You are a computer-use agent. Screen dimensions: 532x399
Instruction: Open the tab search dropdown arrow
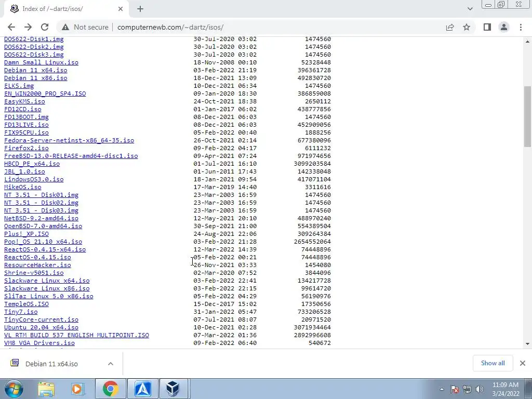click(x=470, y=9)
